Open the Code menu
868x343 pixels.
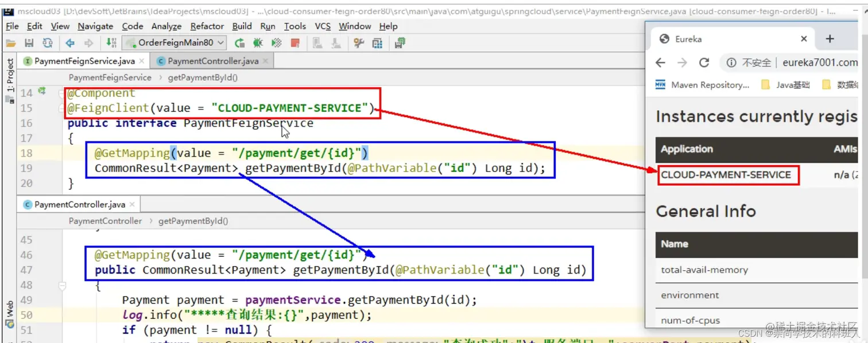[x=133, y=26]
